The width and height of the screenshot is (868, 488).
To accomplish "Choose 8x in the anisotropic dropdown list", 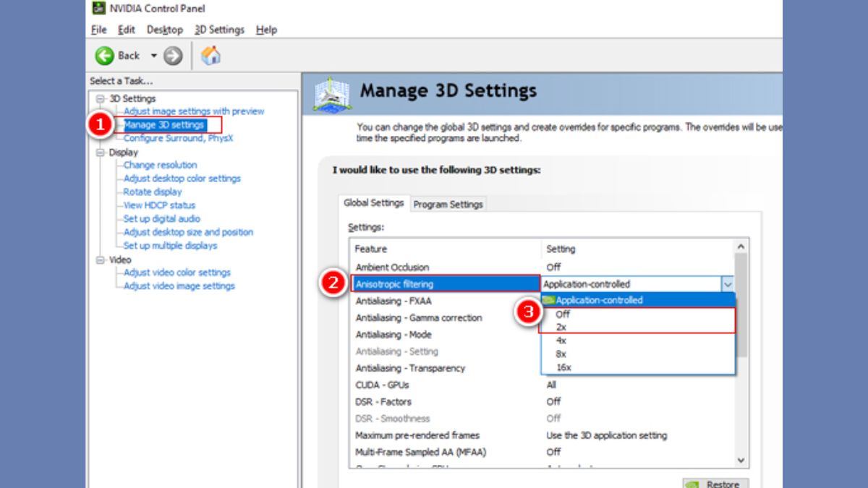I will click(638, 354).
